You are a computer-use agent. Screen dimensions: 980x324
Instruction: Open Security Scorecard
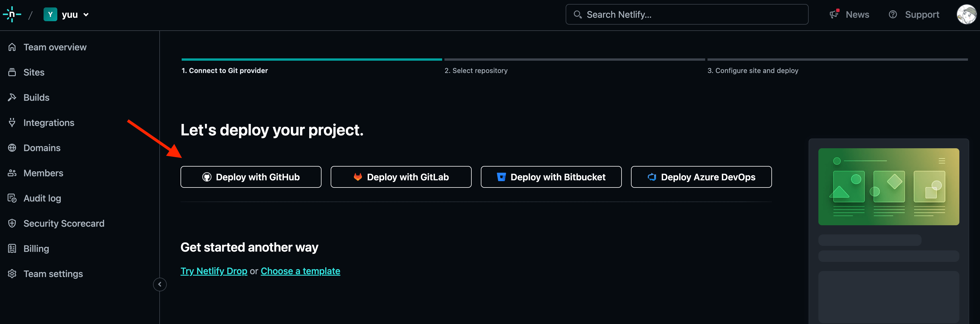tap(64, 223)
